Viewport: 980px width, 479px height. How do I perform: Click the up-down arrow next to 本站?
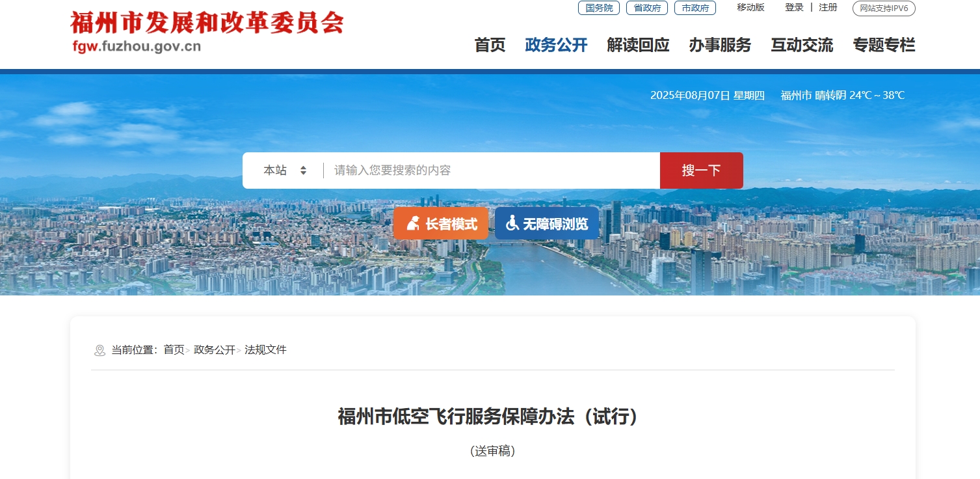[303, 171]
